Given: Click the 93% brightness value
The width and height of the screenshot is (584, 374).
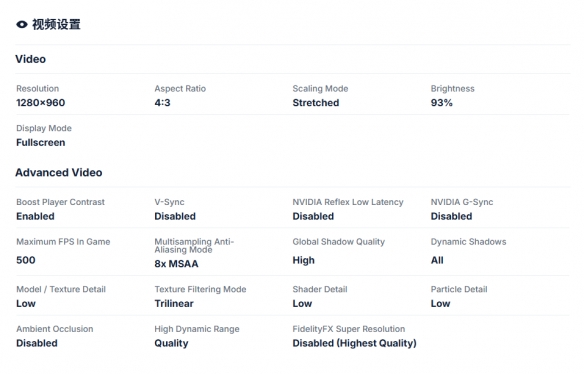Looking at the screenshot, I should click(442, 103).
